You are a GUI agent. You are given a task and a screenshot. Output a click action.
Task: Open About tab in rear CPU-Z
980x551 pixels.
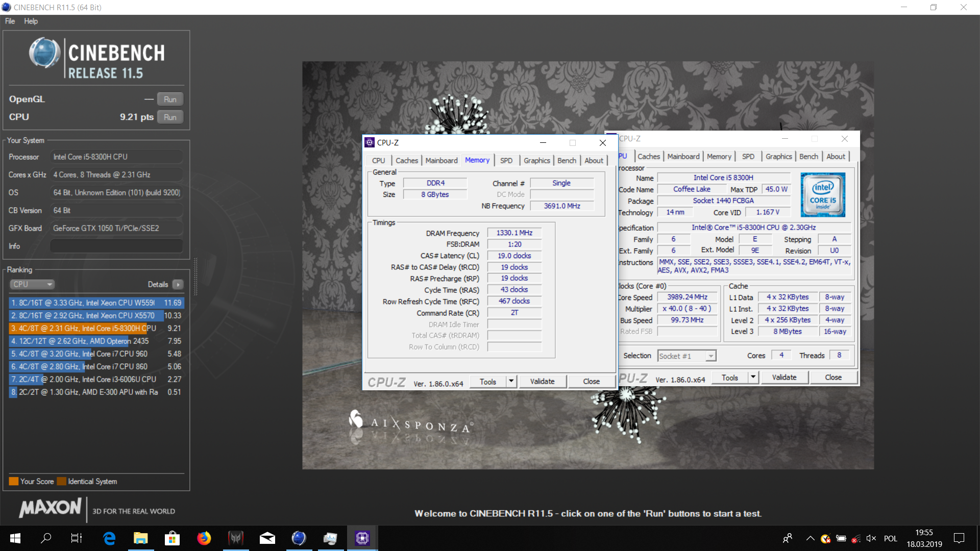836,156
